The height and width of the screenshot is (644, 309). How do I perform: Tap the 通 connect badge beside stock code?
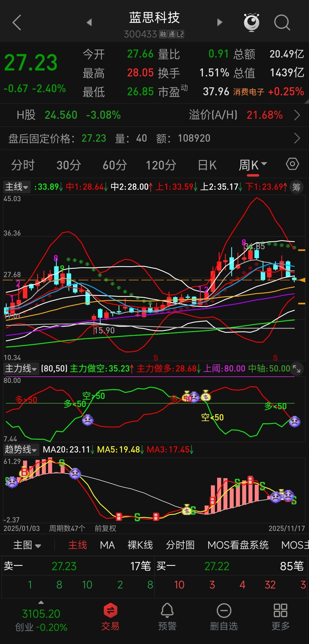[x=171, y=34]
